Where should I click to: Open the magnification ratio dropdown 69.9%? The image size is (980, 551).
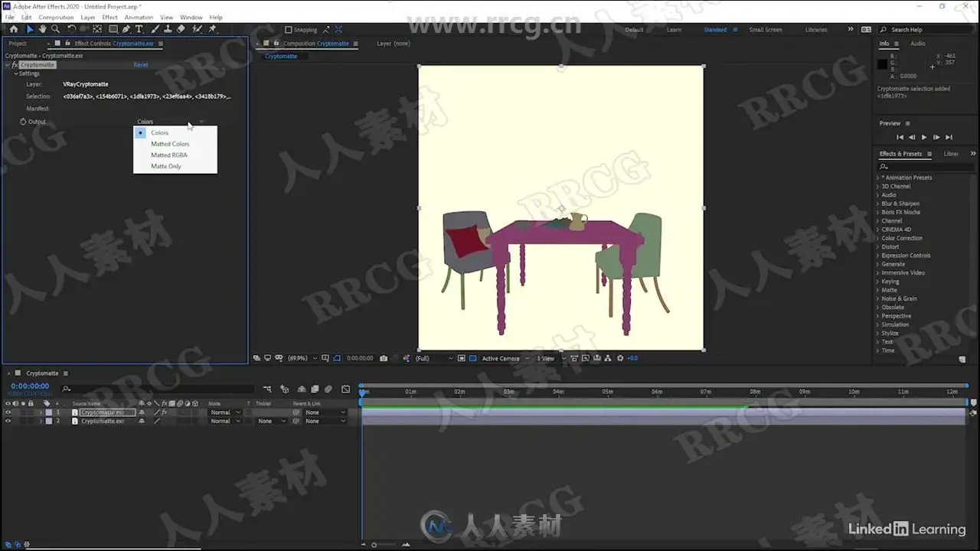302,358
